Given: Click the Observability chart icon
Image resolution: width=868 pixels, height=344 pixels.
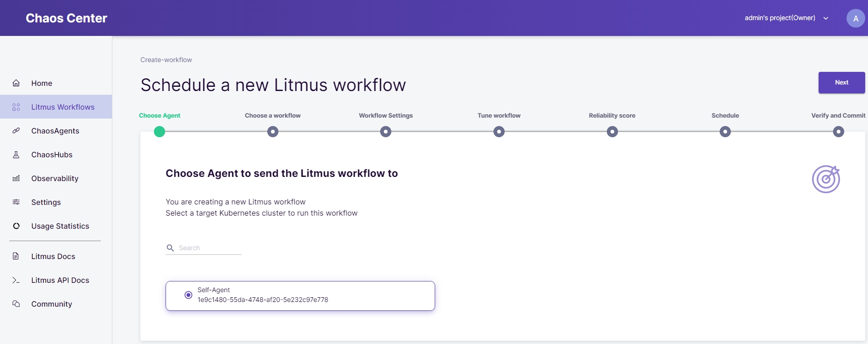Looking at the screenshot, I should pyautogui.click(x=16, y=178).
